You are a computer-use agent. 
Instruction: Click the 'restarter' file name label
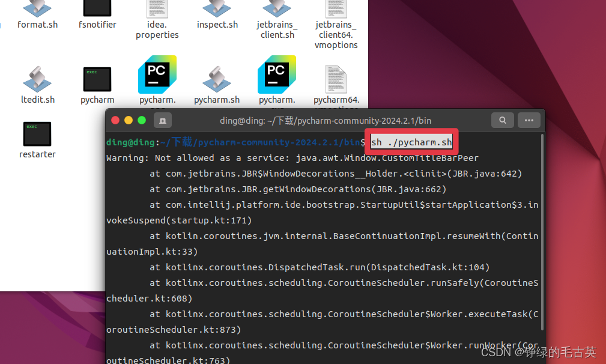37,154
